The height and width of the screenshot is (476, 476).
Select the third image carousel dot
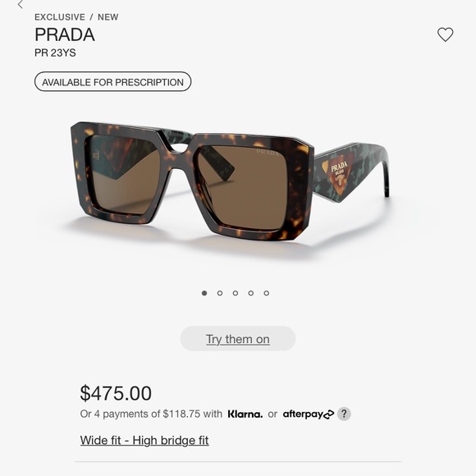tap(236, 293)
